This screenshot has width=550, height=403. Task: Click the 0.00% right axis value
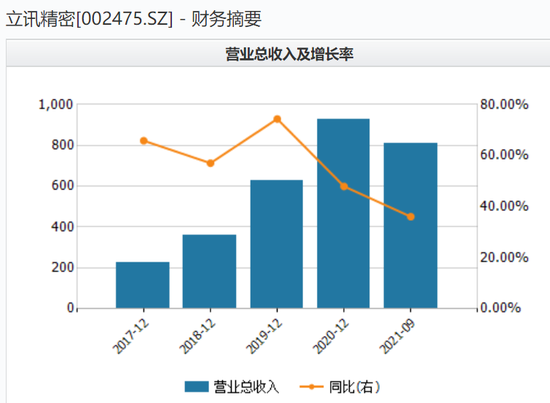pos(500,308)
